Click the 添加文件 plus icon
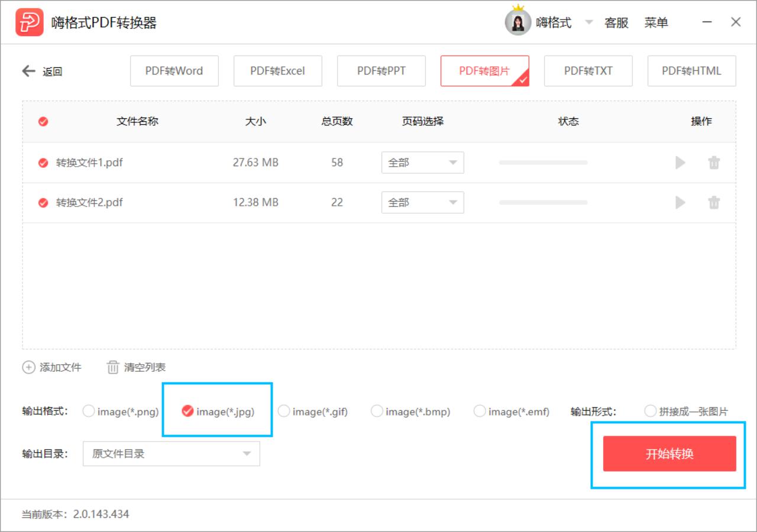Screen dimensions: 757x532 (28, 367)
